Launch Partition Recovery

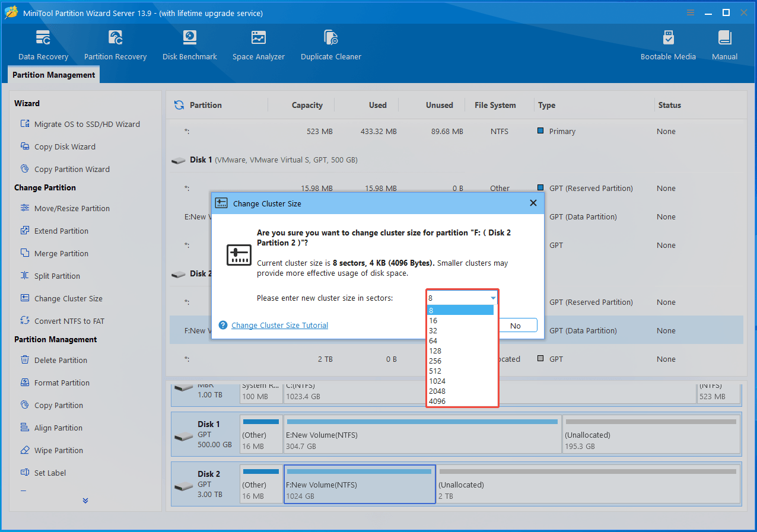pyautogui.click(x=115, y=46)
